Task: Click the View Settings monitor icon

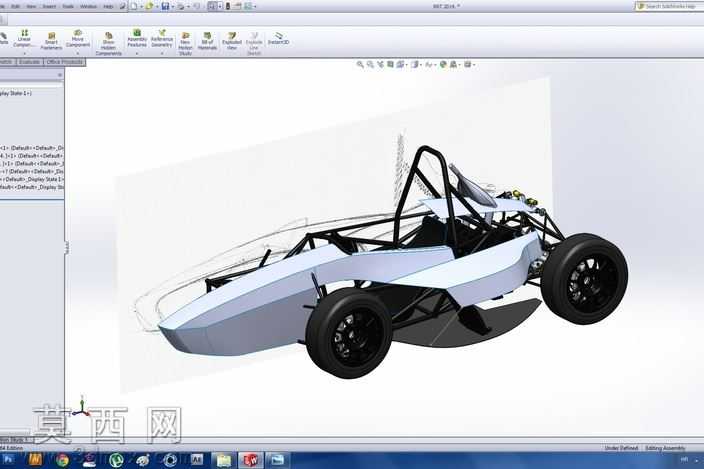Action: click(467, 65)
